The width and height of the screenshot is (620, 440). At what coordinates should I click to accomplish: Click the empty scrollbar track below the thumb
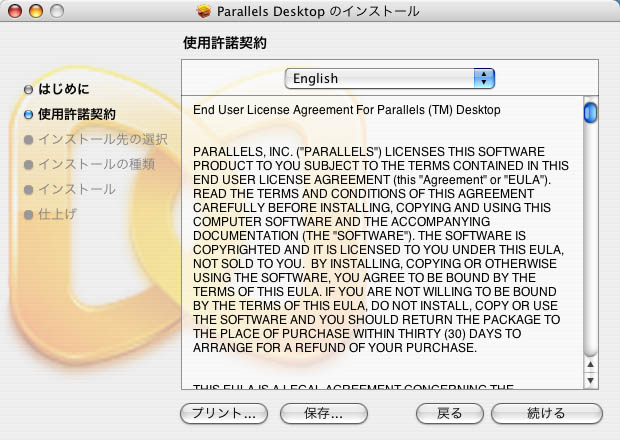(590, 250)
